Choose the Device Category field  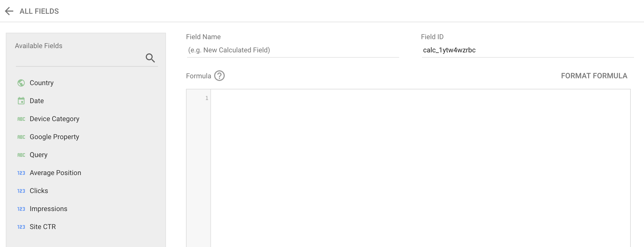click(54, 119)
